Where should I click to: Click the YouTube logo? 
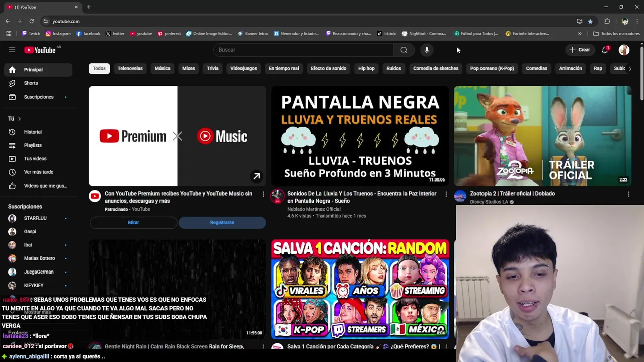click(40, 50)
